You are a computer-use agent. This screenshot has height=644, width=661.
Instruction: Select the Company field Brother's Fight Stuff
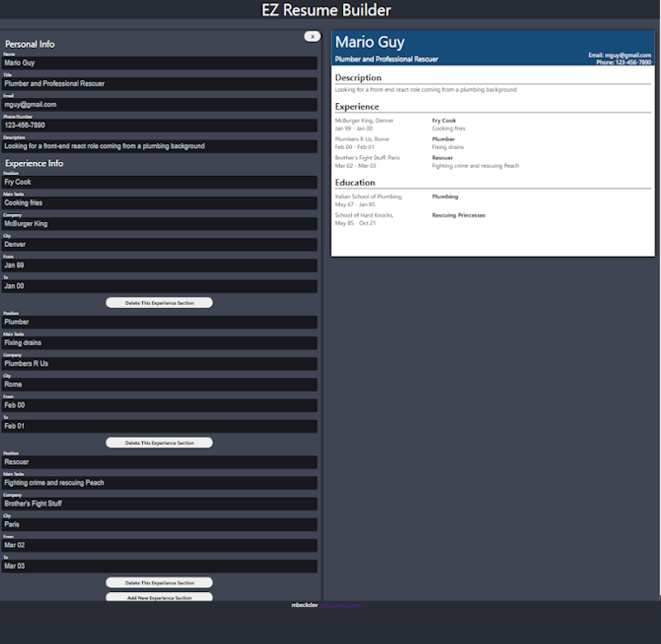(159, 504)
